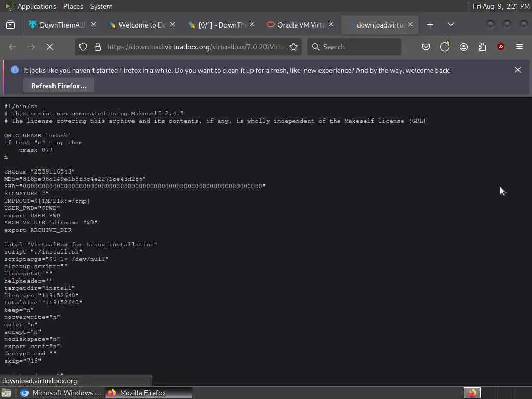Screen dimensions: 532x399
Task: Click the clock showing Fri Aug 9
Action: point(501,6)
